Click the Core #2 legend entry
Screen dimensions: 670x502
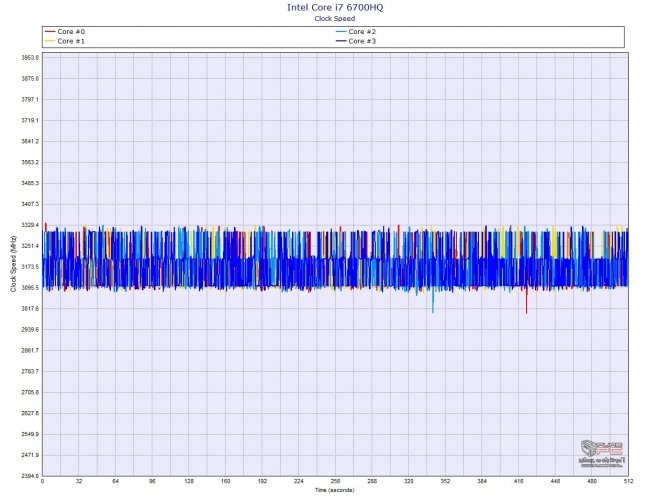pos(356,32)
